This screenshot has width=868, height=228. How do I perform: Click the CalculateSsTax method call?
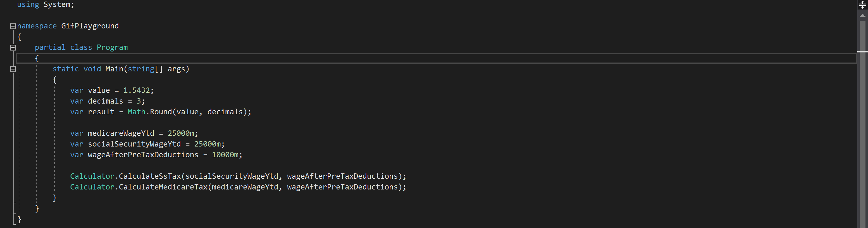click(x=150, y=176)
